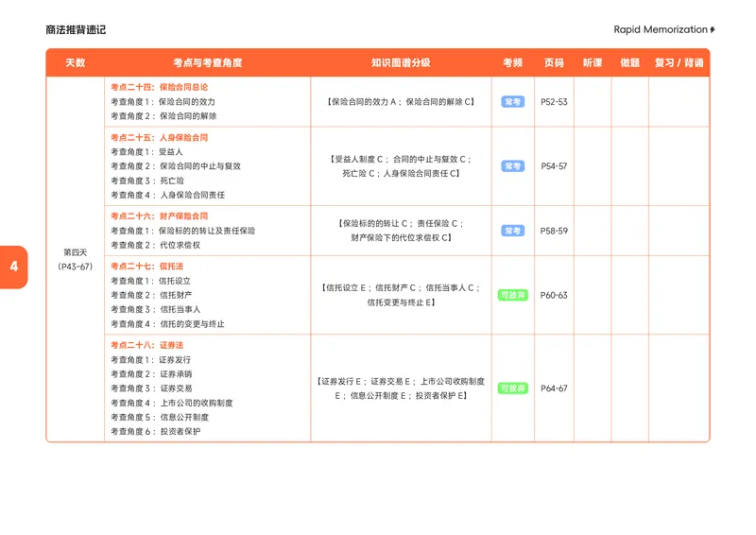Click 考查角度1：证券发行
Viewport: 756px width, 535px height.
150,360
